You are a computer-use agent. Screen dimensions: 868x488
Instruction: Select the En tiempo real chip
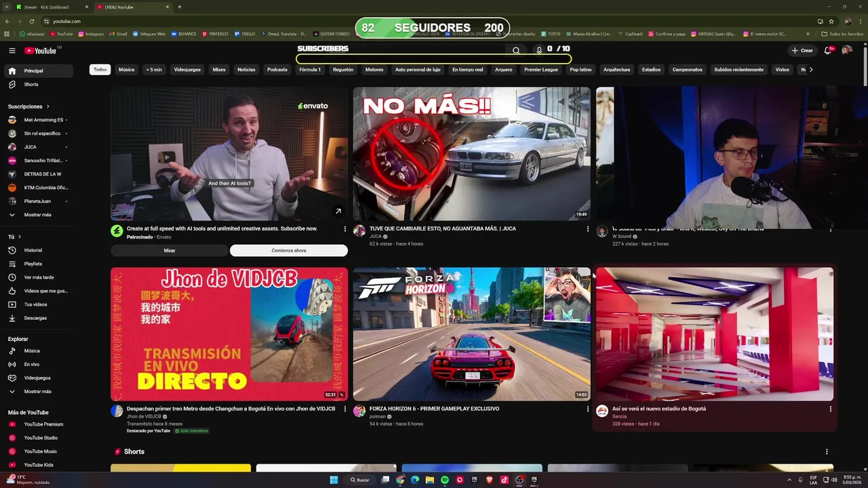click(x=468, y=69)
